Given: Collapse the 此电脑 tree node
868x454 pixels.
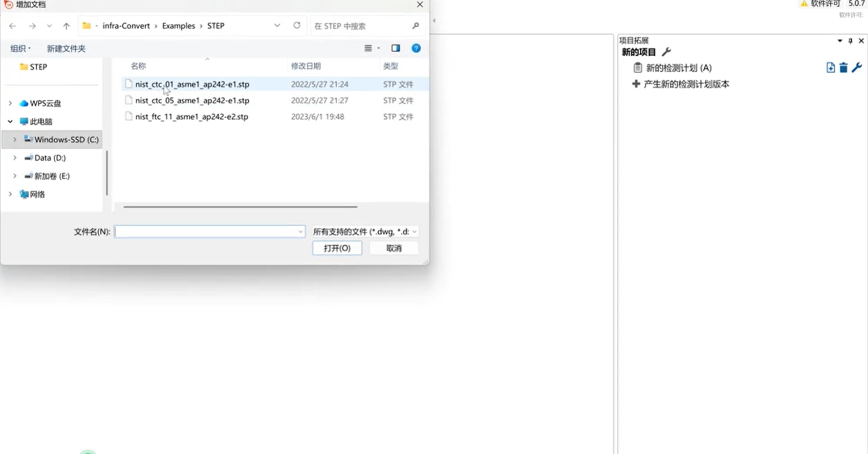Looking at the screenshot, I should click(10, 122).
